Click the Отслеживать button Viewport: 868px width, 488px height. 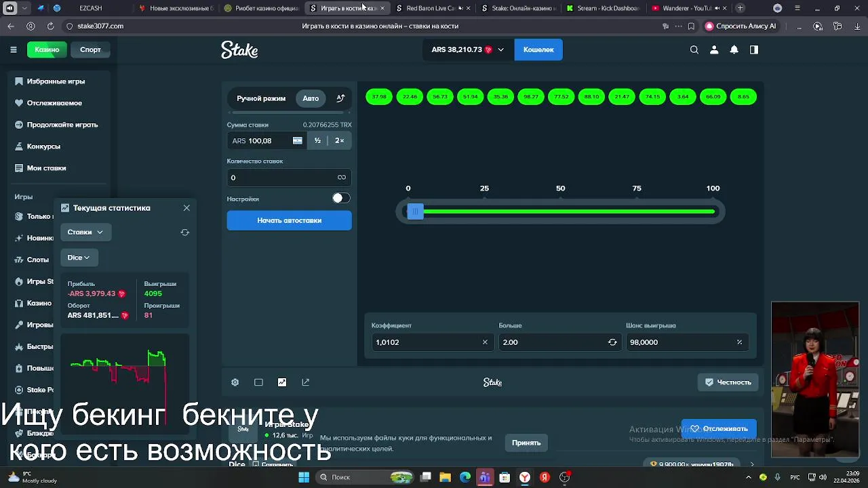[x=719, y=428]
